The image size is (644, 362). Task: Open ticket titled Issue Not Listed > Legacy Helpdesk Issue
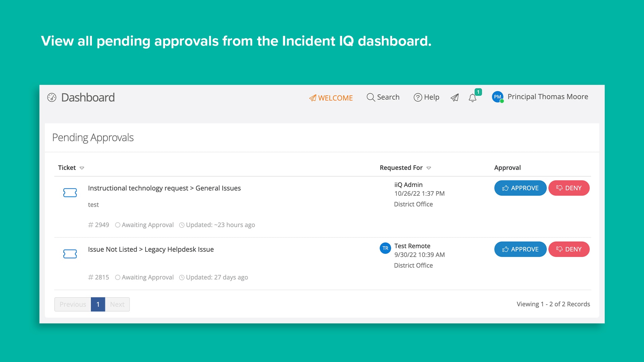[x=151, y=249]
